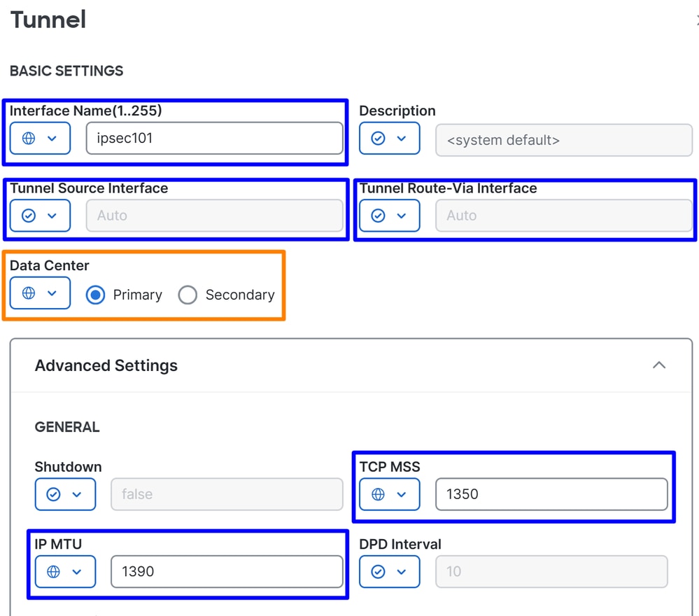The image size is (699, 616).
Task: Select the Secondary data center option
Action: click(188, 295)
